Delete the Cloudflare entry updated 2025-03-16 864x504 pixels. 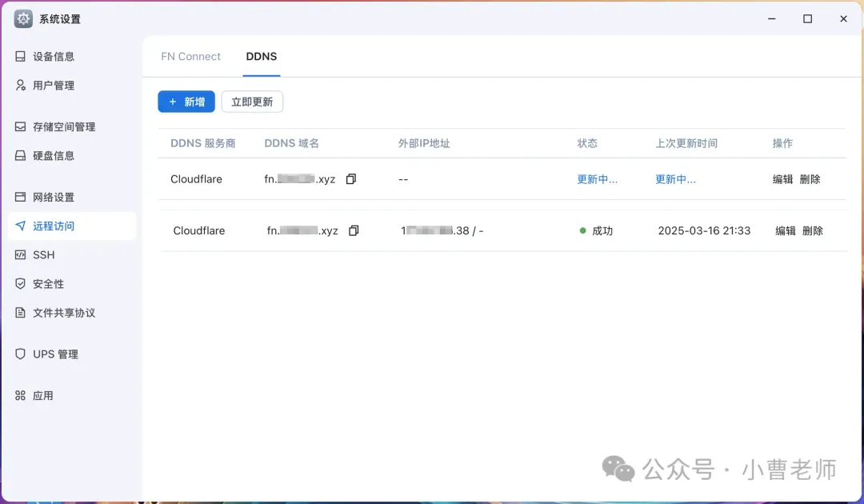tap(812, 230)
